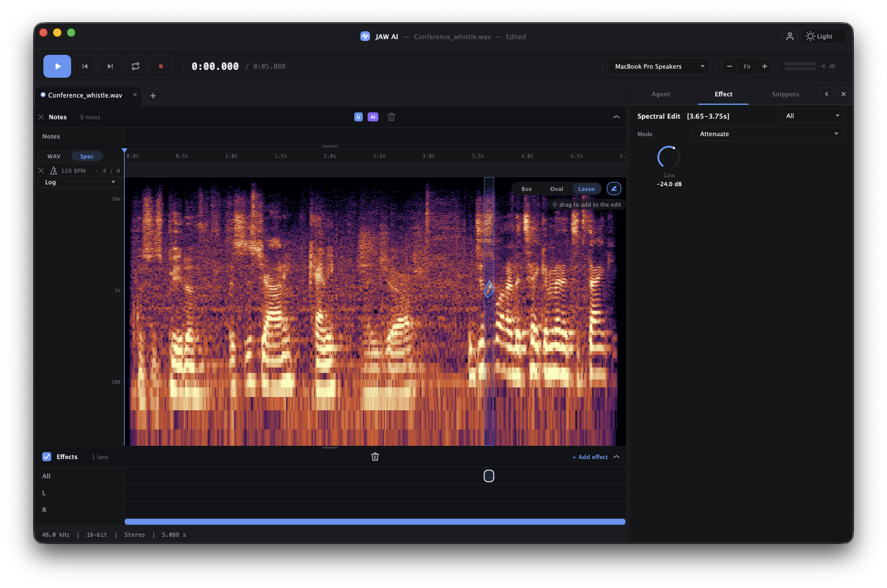The image size is (887, 588).
Task: Skip to the end of the track
Action: 110,66
